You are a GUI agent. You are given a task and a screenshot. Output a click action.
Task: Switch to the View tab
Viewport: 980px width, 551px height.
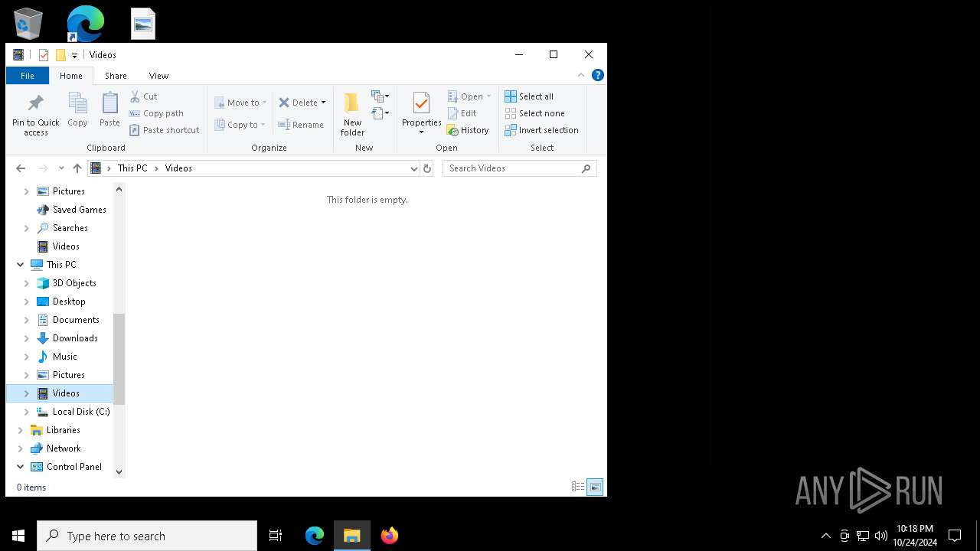coord(158,76)
